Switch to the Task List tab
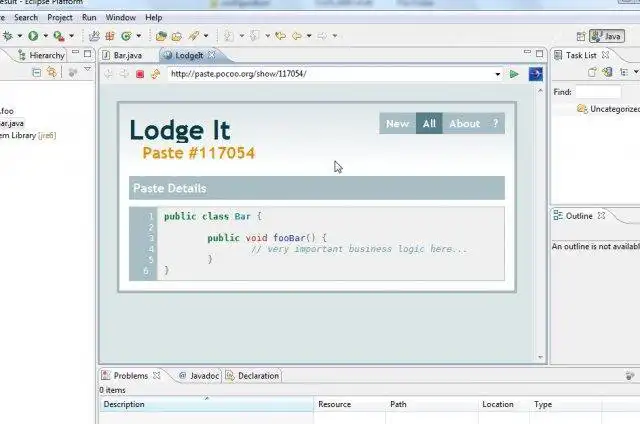640x424 pixels. (581, 55)
